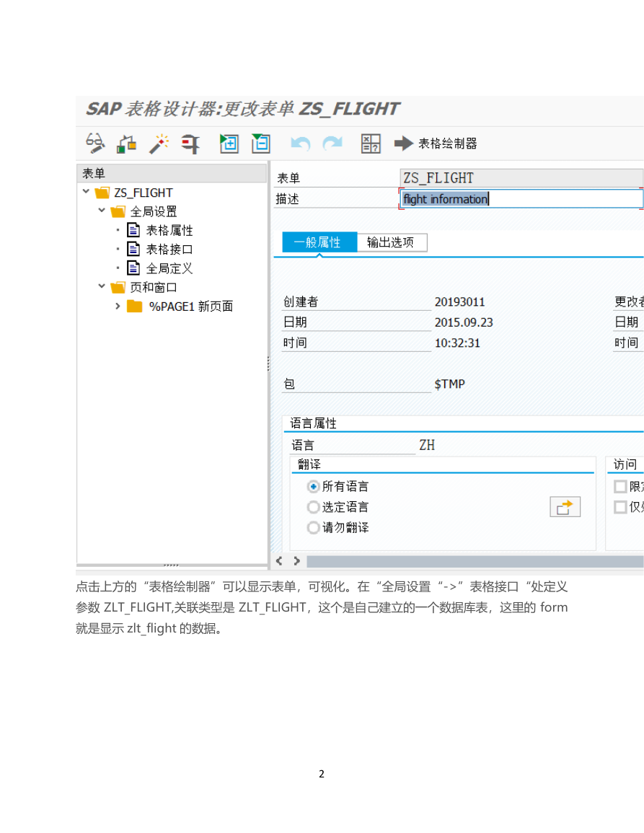Select the 表格属性 tree item
Viewport: 644px width, 833px height.
pyautogui.click(x=169, y=231)
